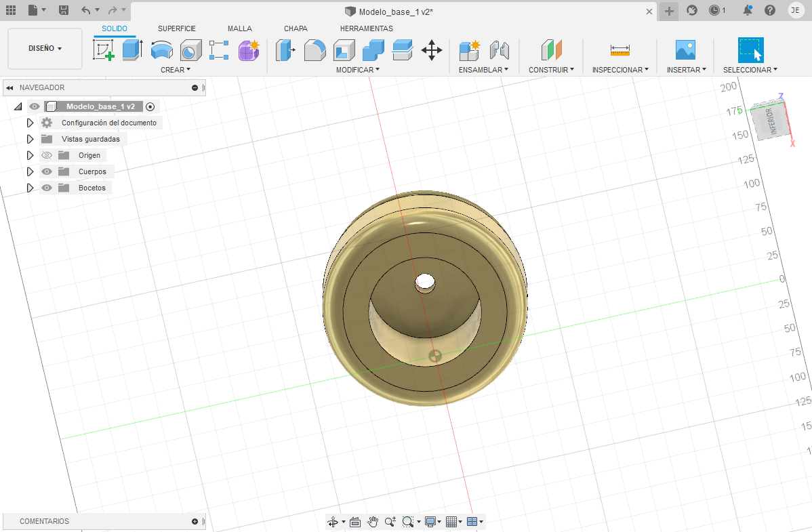Open the INSPECCIONAR dropdown menu
The image size is (812, 532).
pos(620,70)
